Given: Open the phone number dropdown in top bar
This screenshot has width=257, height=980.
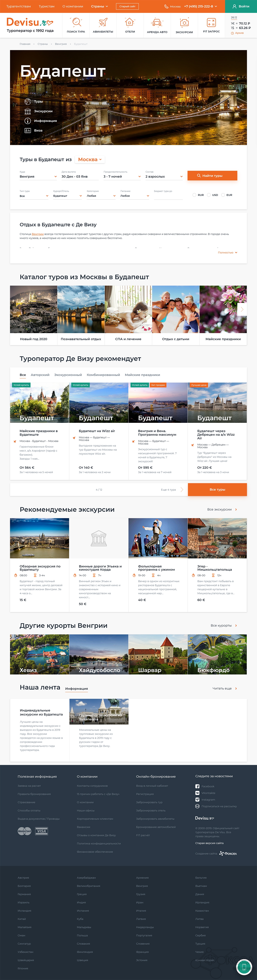Looking at the screenshot, I should 200,6.
